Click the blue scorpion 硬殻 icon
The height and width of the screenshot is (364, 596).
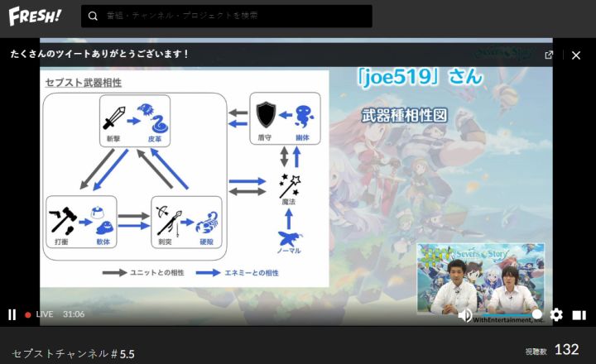coord(207,223)
